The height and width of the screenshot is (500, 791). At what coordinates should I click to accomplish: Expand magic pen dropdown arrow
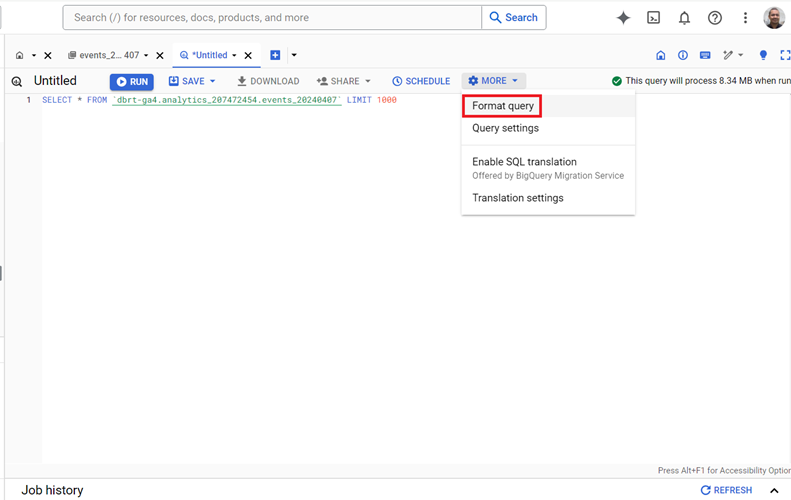(x=741, y=55)
